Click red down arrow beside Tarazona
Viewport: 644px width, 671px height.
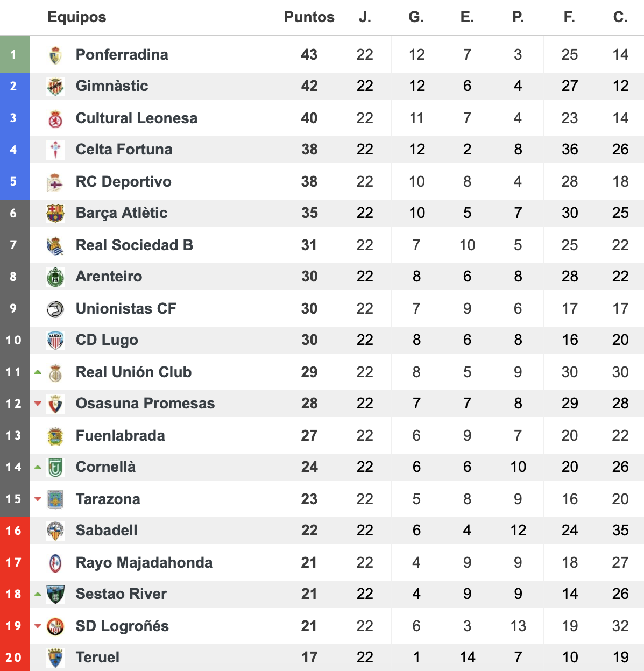38,499
